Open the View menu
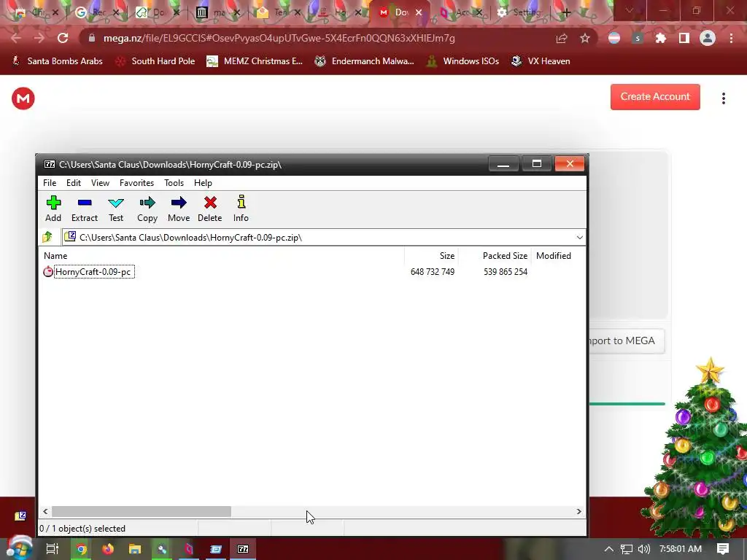This screenshot has height=560, width=747. pos(100,183)
